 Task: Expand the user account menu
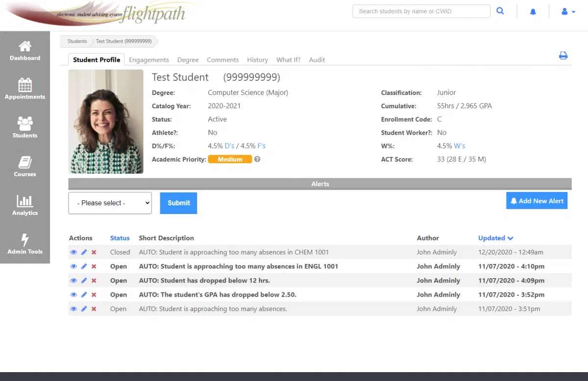tap(568, 11)
